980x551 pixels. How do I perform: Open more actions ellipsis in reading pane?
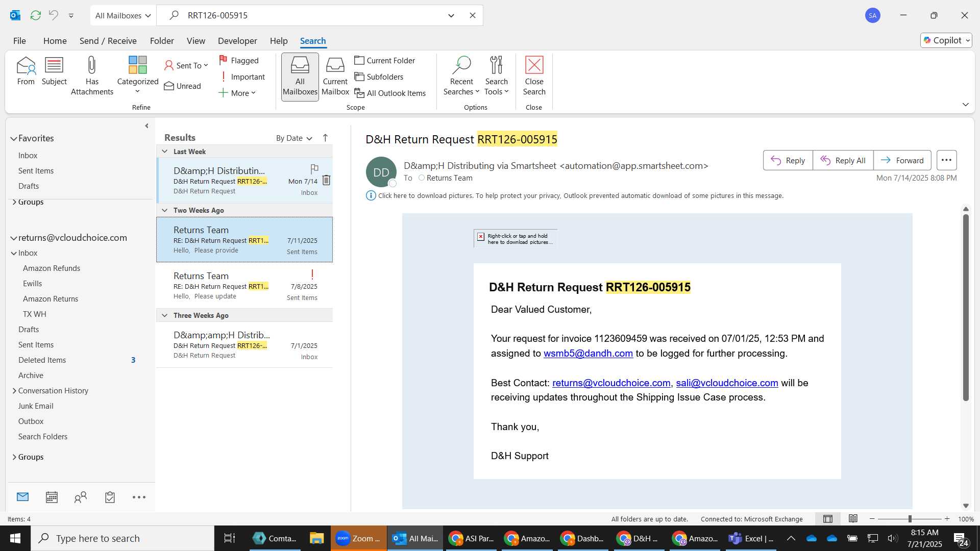(946, 160)
